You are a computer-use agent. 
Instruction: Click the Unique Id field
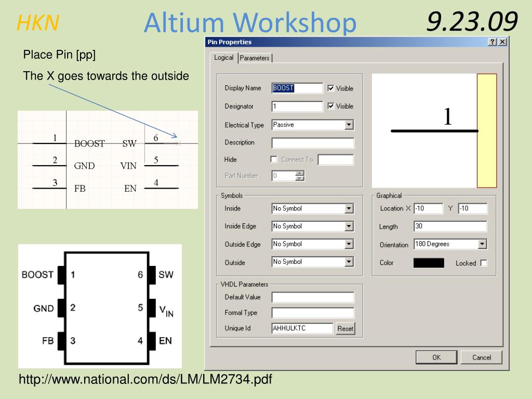pos(302,328)
